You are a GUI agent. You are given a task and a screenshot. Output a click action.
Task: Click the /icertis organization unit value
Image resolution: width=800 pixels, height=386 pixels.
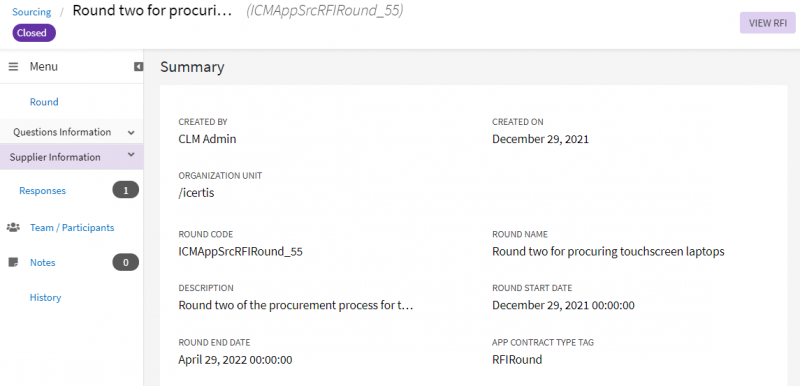196,193
